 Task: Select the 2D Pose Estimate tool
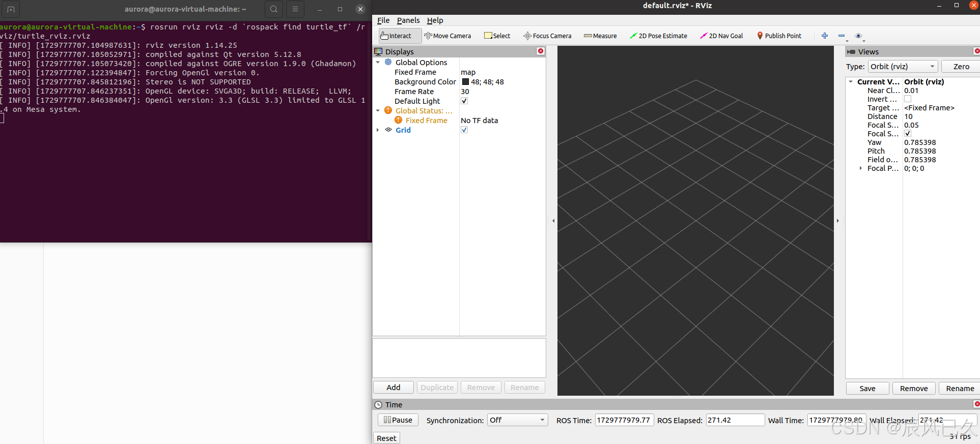[658, 36]
